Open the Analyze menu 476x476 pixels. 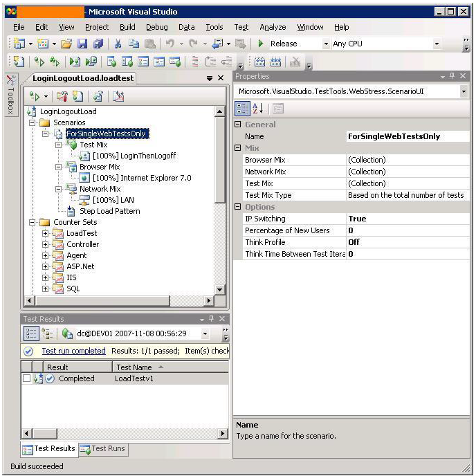(273, 27)
